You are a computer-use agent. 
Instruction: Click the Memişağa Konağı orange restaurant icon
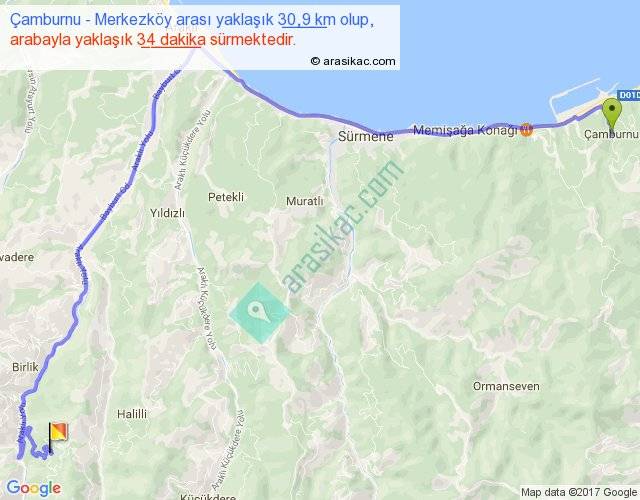[x=527, y=130]
